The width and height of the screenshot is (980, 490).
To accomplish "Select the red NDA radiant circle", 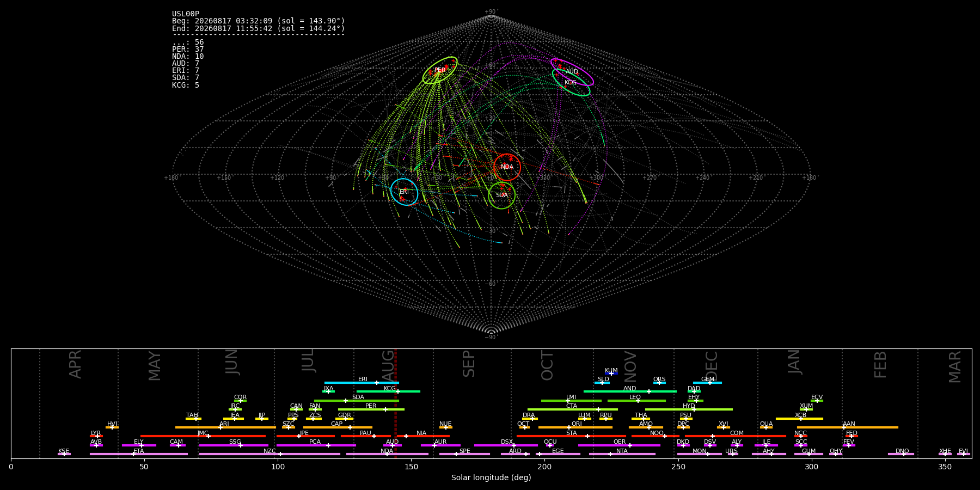I will (507, 167).
